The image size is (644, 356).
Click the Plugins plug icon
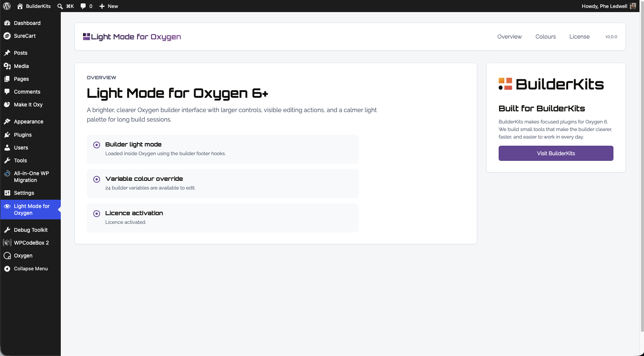pos(7,135)
